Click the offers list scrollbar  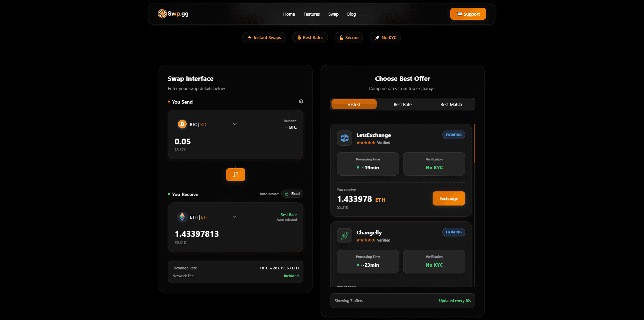474,143
